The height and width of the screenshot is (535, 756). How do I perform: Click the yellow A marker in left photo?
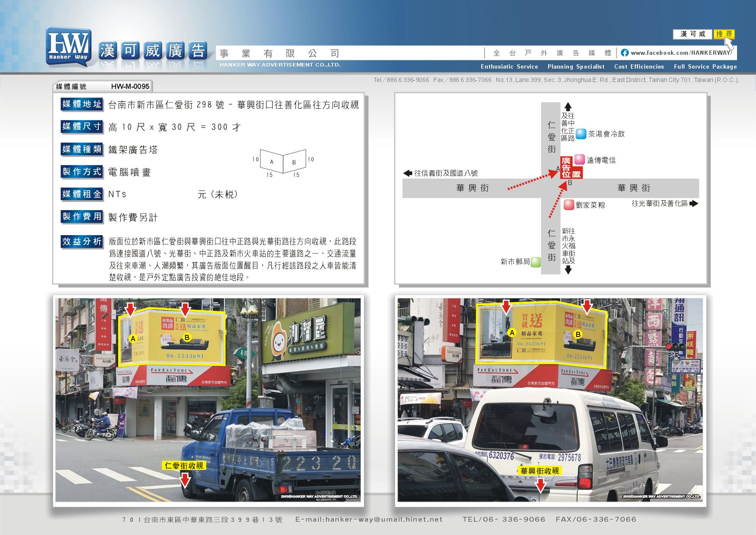click(133, 339)
